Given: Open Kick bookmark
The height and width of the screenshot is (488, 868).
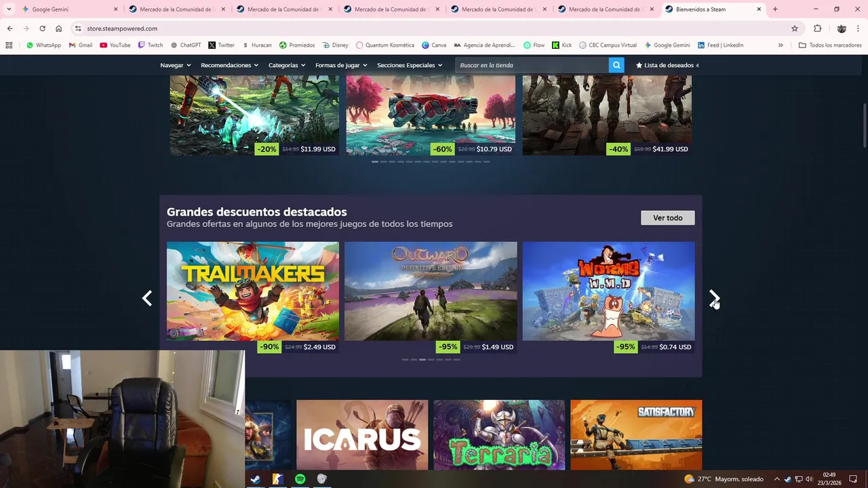Looking at the screenshot, I should [x=561, y=45].
